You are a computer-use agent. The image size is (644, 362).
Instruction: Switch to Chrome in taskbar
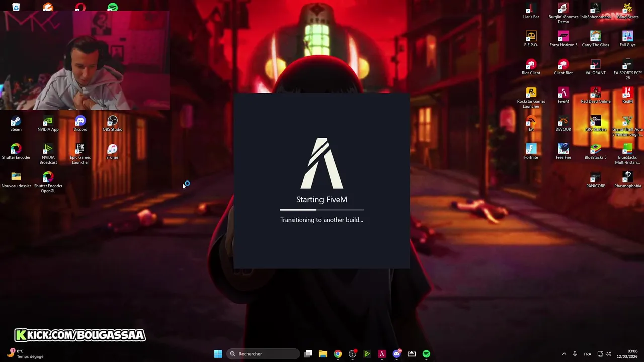(338, 354)
